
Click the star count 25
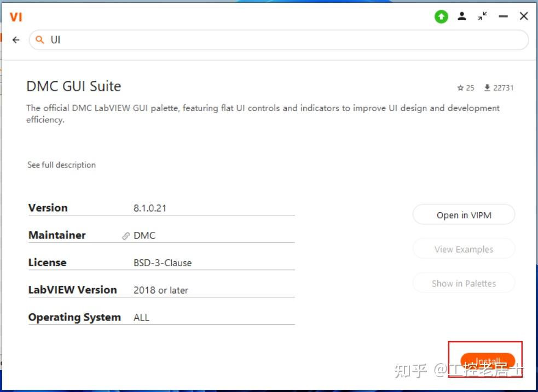(x=470, y=88)
